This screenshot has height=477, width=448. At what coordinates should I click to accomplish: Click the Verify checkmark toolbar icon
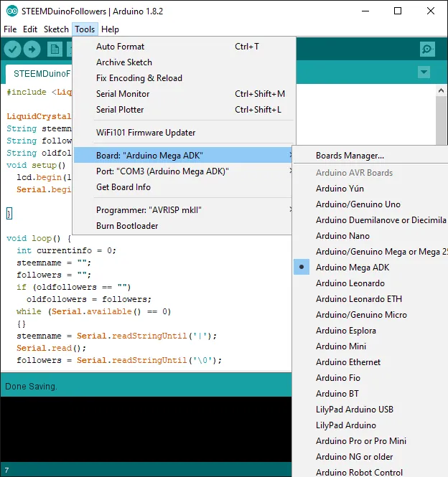12,49
